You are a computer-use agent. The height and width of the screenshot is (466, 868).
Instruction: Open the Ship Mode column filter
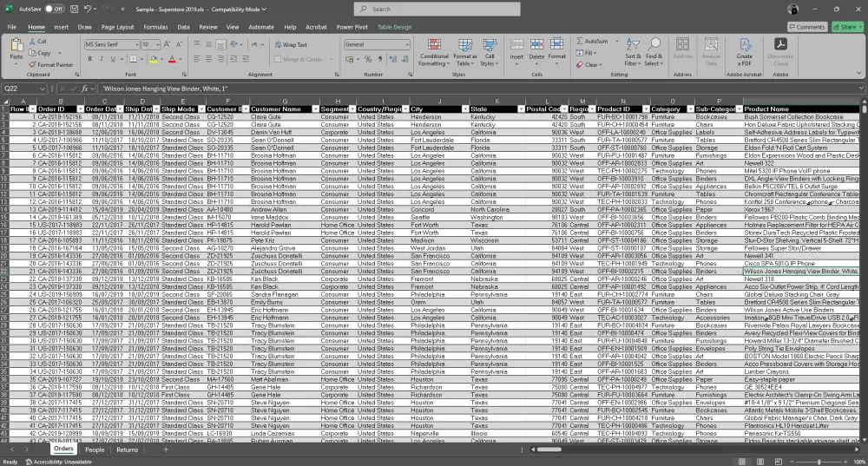(x=201, y=109)
